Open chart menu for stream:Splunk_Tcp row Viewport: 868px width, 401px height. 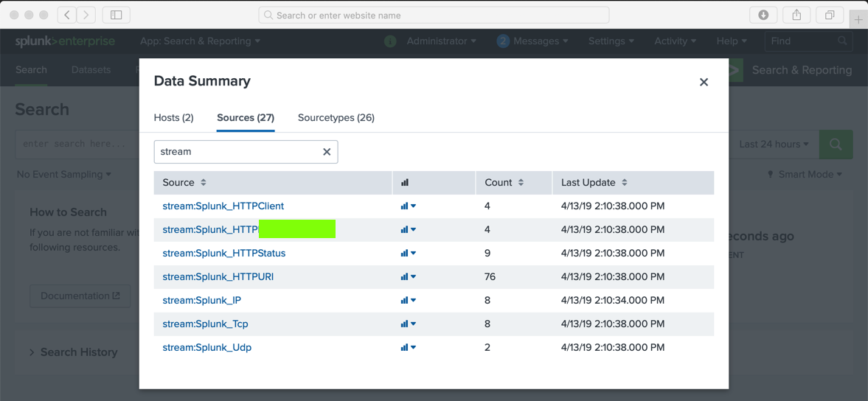409,324
